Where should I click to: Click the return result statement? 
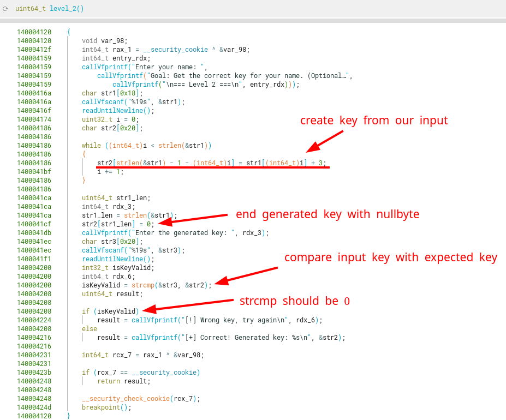[x=123, y=381]
